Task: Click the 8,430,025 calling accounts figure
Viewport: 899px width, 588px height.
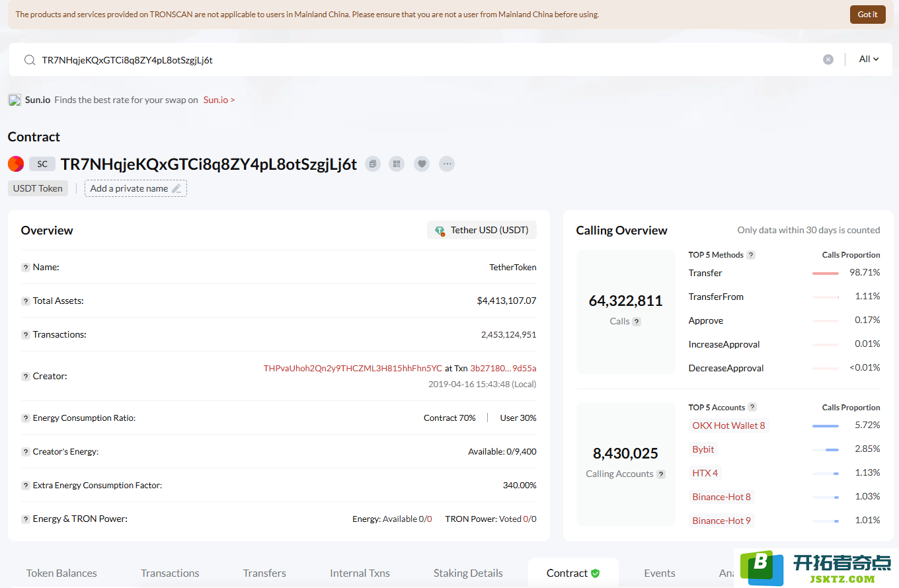Action: (x=625, y=454)
